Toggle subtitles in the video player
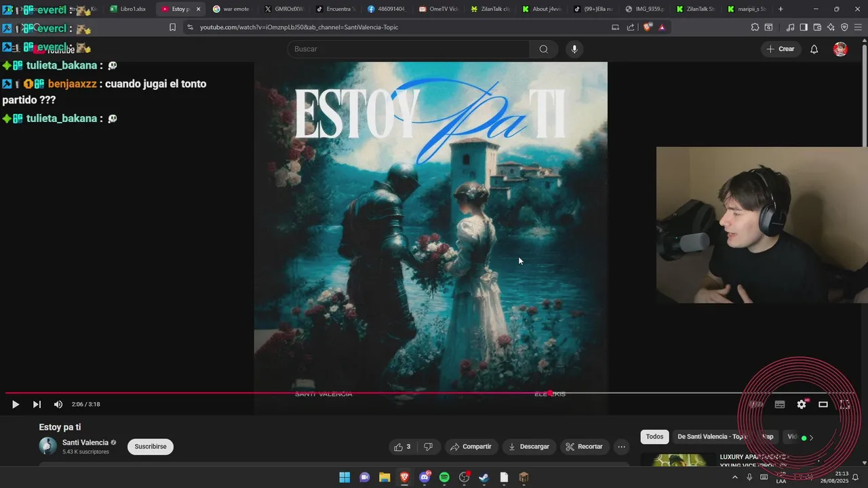868x488 pixels. coord(780,405)
